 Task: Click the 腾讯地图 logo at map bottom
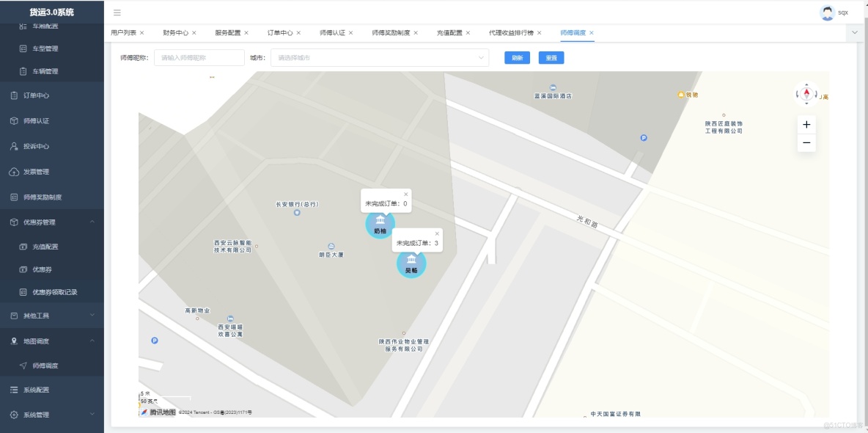click(x=156, y=412)
